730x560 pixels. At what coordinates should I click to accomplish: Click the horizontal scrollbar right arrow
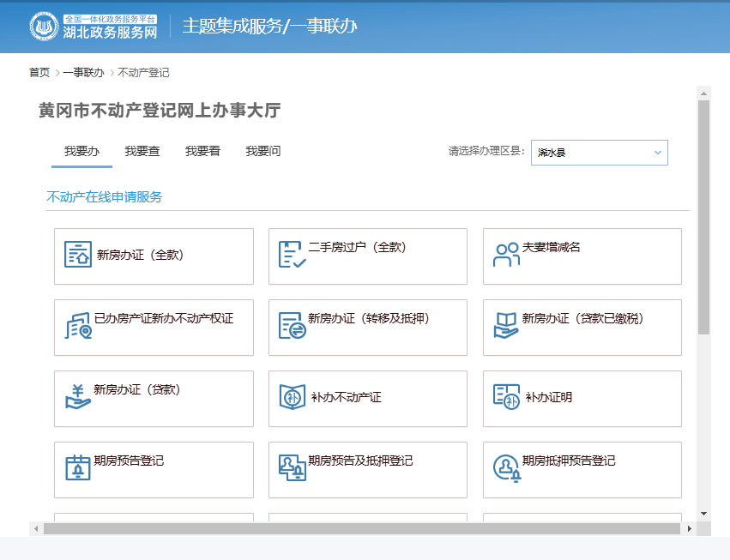coord(689,529)
